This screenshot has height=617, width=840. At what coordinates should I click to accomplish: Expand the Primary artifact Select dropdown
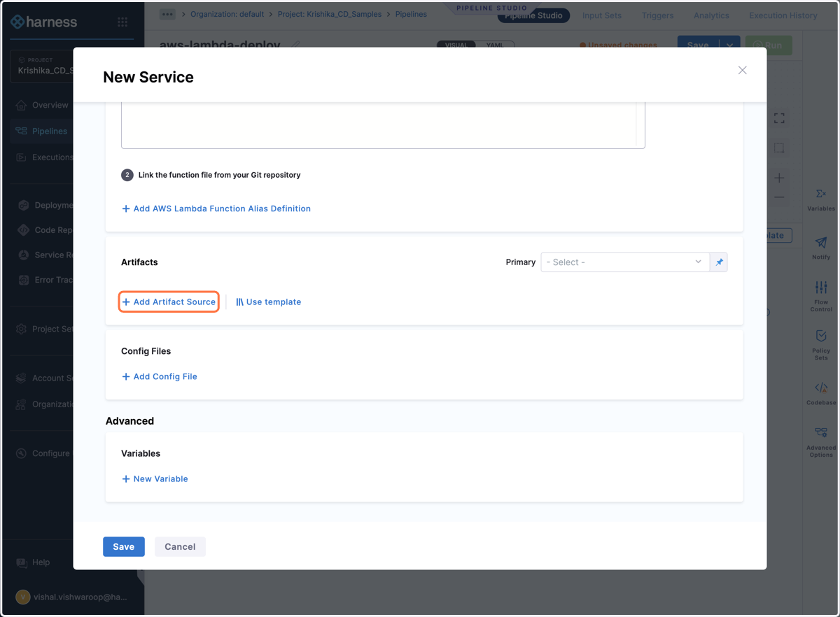(624, 262)
